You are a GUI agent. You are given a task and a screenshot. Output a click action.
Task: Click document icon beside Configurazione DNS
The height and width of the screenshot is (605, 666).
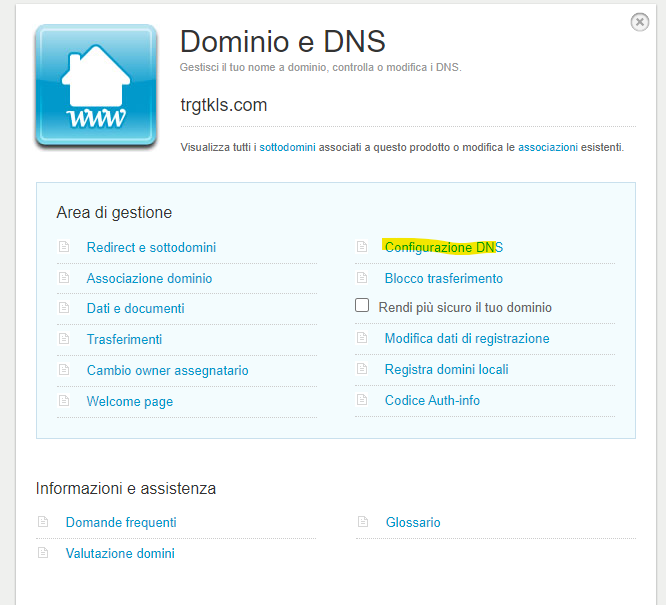click(x=363, y=247)
